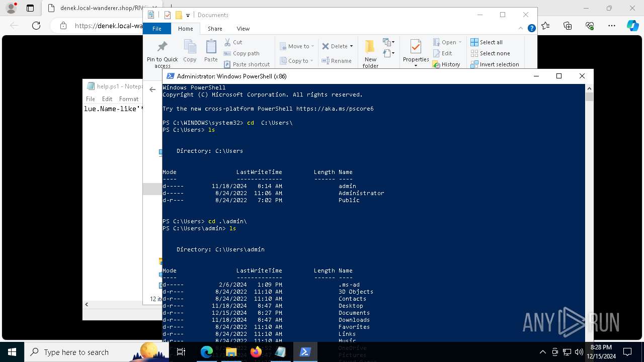Click 'Documents' folder name in PowerShell listing

[354, 313]
